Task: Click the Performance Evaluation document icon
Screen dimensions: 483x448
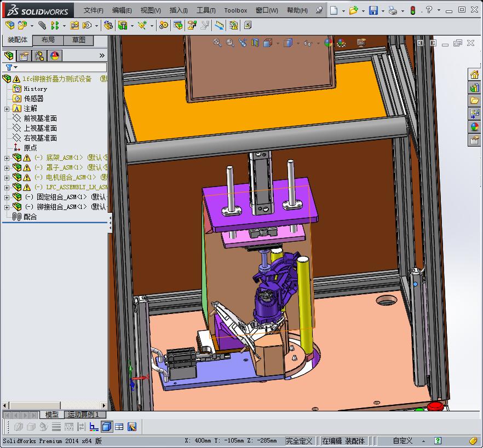Action: [248, 25]
